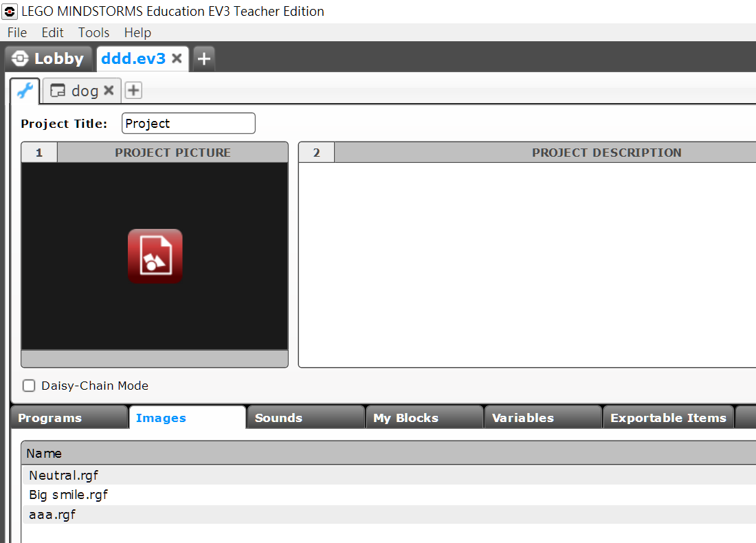Click the red project picture import icon
The width and height of the screenshot is (756, 543).
[x=155, y=256]
